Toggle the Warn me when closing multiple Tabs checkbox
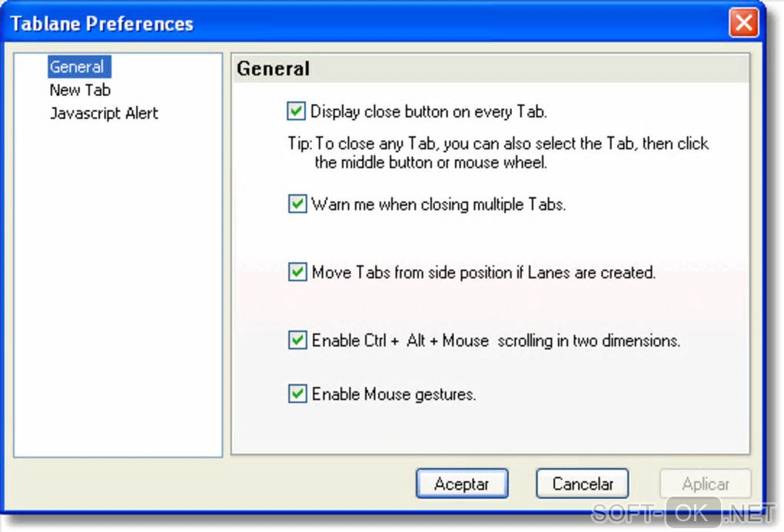 (297, 204)
